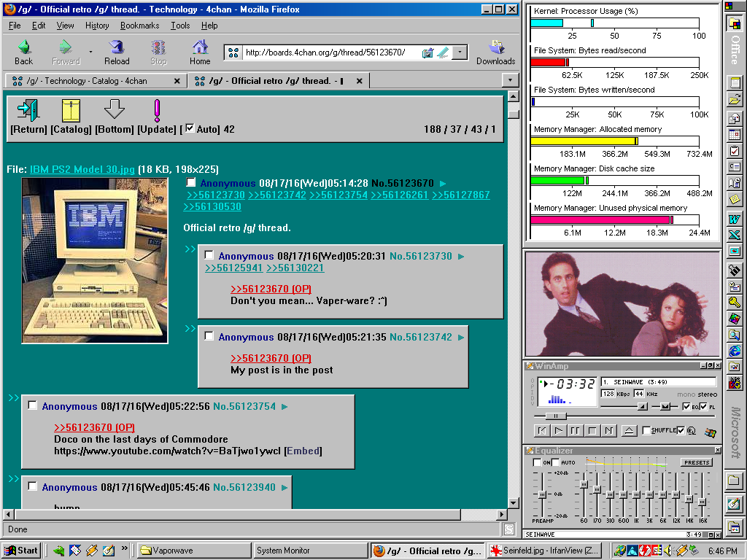The image size is (747, 560).
Task: Select checkbox for post No.56123730
Action: (209, 255)
